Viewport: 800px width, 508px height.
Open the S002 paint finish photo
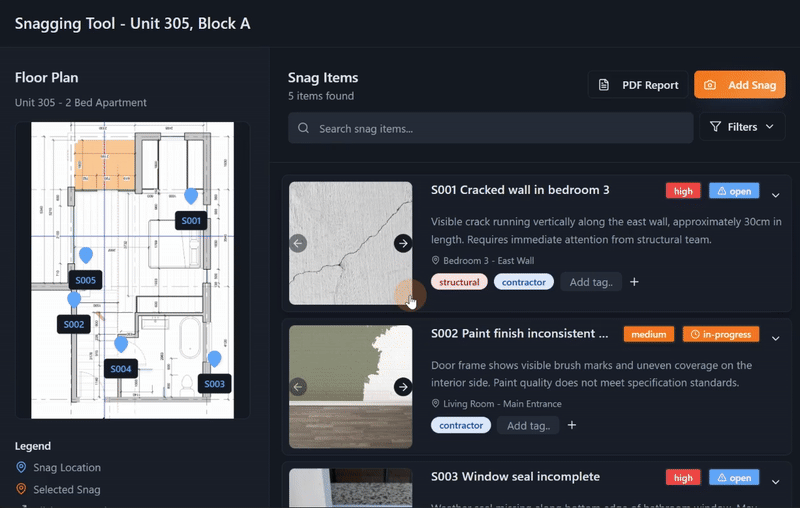click(351, 387)
